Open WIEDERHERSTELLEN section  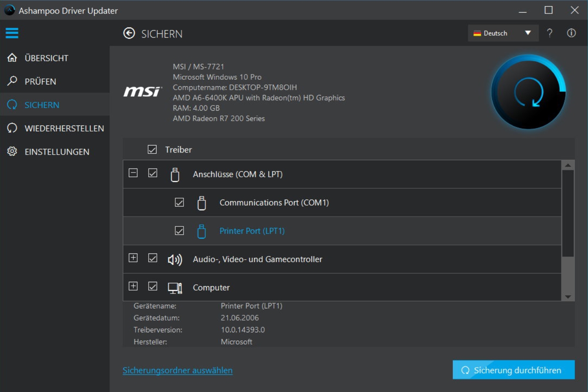(64, 128)
